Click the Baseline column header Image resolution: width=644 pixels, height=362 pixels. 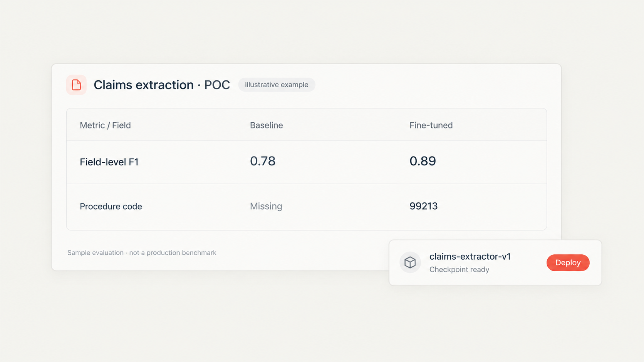(267, 125)
